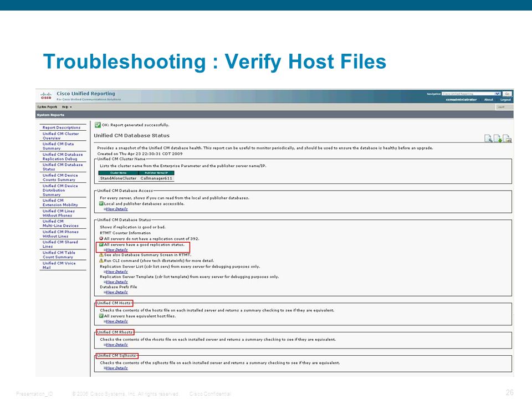The height and width of the screenshot is (399, 532).
Task: Expand View Details under Unified CM Rhosts
Action: click(116, 345)
